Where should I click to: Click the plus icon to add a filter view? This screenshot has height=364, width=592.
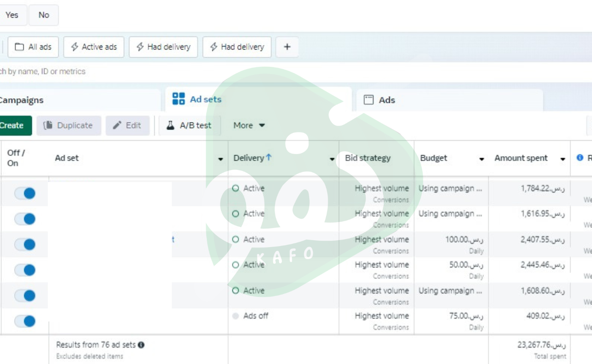287,47
